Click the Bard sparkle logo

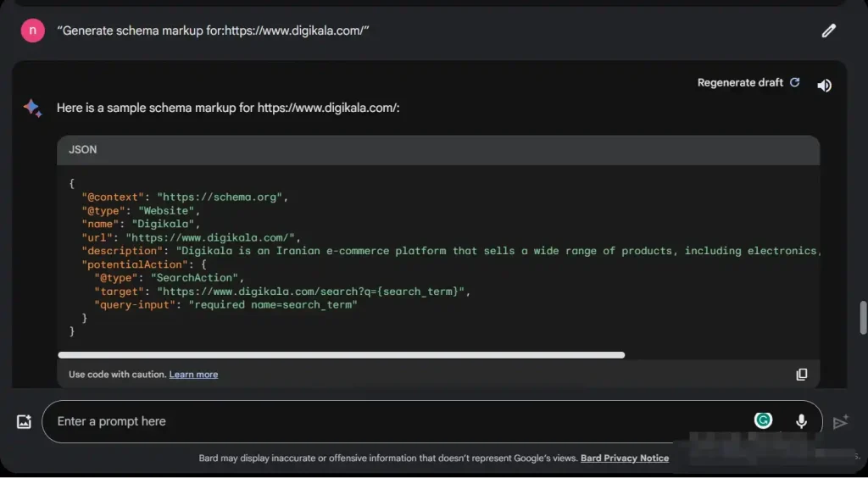[33, 108]
